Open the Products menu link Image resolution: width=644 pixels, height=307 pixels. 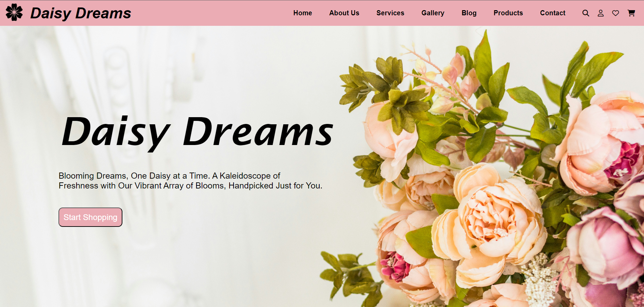tap(508, 13)
